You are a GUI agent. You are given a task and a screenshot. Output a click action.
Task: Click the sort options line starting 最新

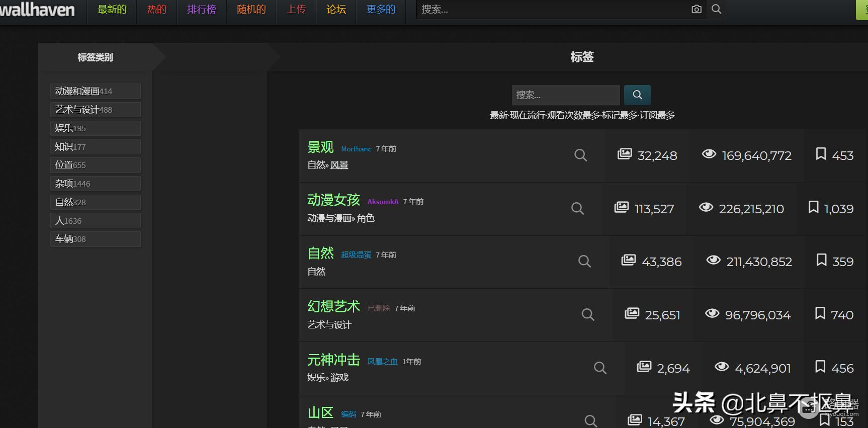pyautogui.click(x=582, y=115)
